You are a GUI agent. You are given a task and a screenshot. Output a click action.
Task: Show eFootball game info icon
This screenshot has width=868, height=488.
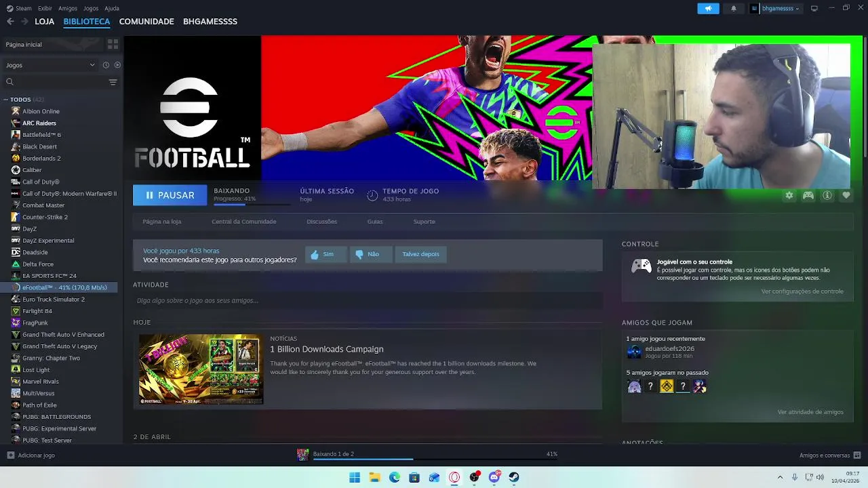tap(827, 195)
